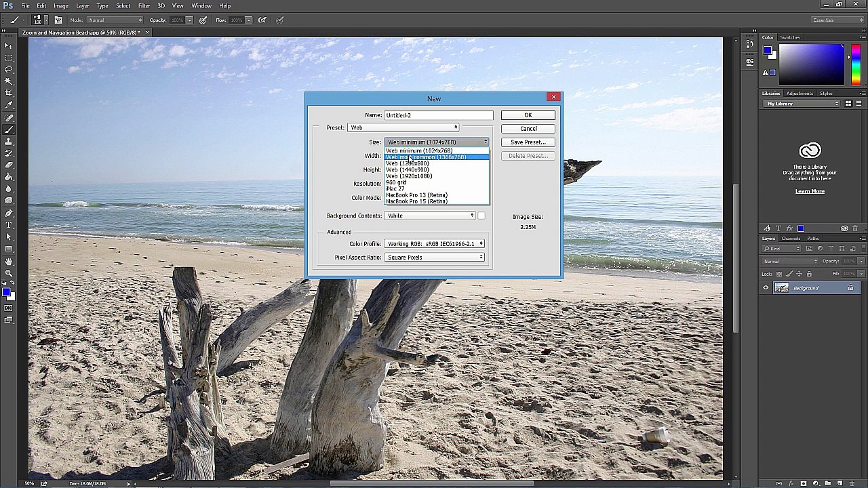Switch to the Channels tab
The width and height of the screenshot is (868, 488).
[791, 239]
